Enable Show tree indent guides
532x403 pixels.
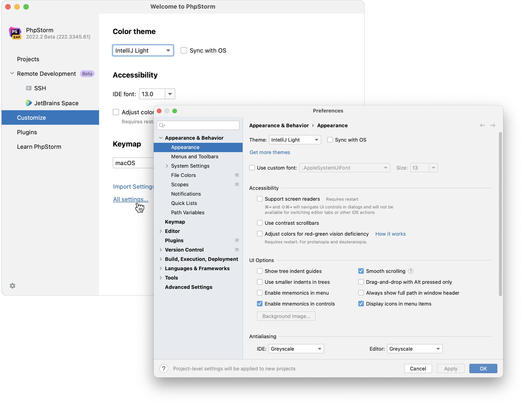[x=260, y=271]
